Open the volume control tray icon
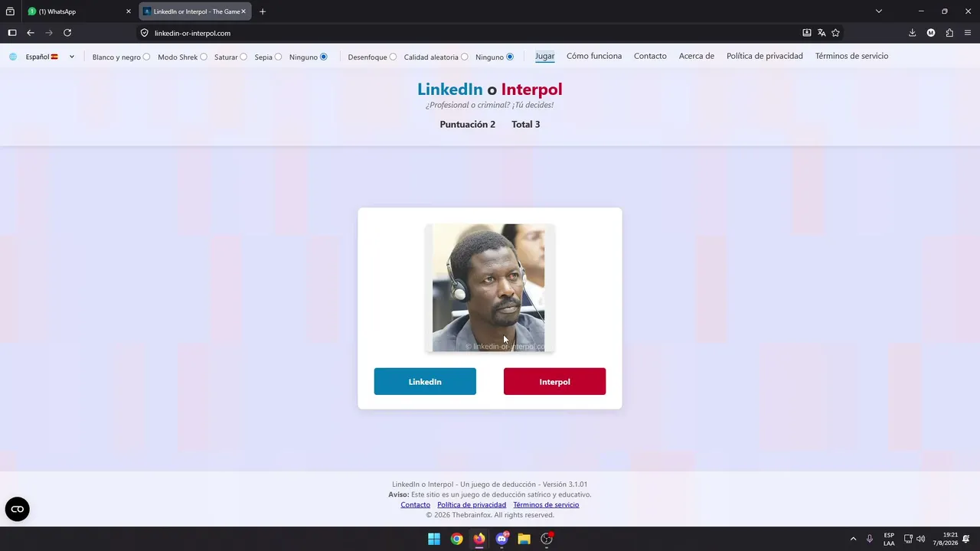Image resolution: width=980 pixels, height=551 pixels. tap(920, 539)
